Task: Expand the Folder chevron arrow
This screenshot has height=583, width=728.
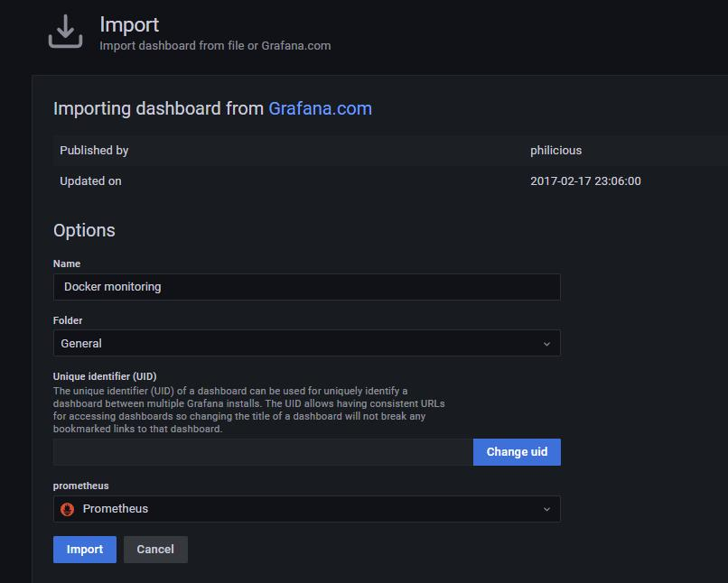Action: point(546,344)
